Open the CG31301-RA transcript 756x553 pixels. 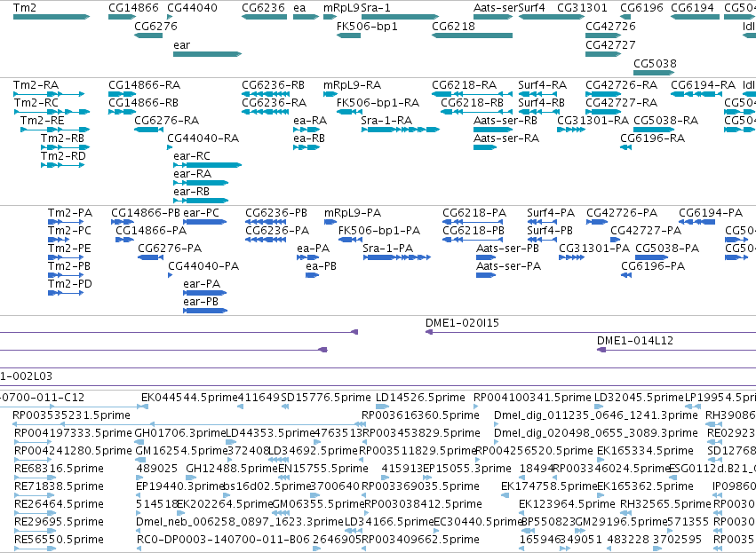tap(571, 130)
